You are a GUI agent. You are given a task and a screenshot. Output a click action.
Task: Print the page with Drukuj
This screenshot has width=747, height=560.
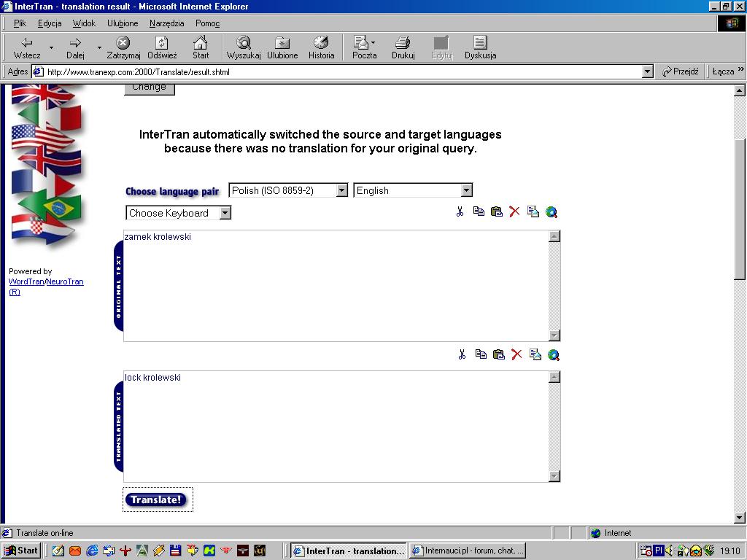pos(403,47)
